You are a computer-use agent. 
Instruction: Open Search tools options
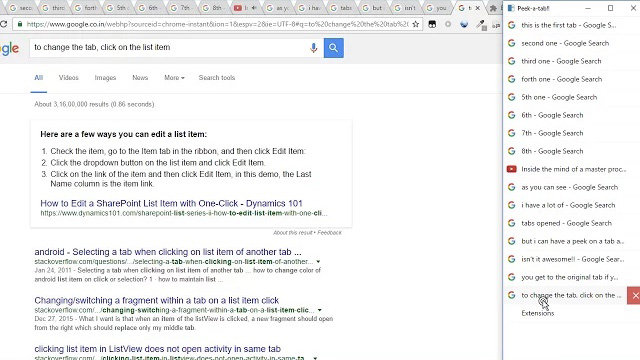coord(217,78)
